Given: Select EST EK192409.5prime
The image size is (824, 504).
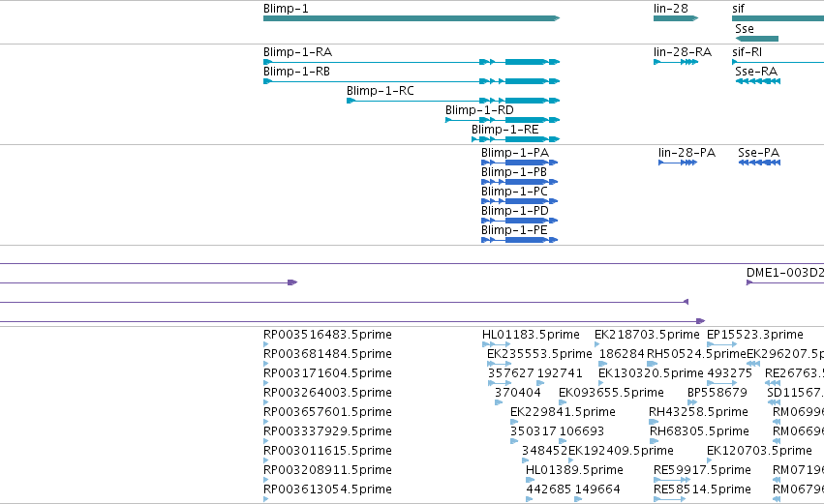Looking at the screenshot, I should tap(622, 451).
